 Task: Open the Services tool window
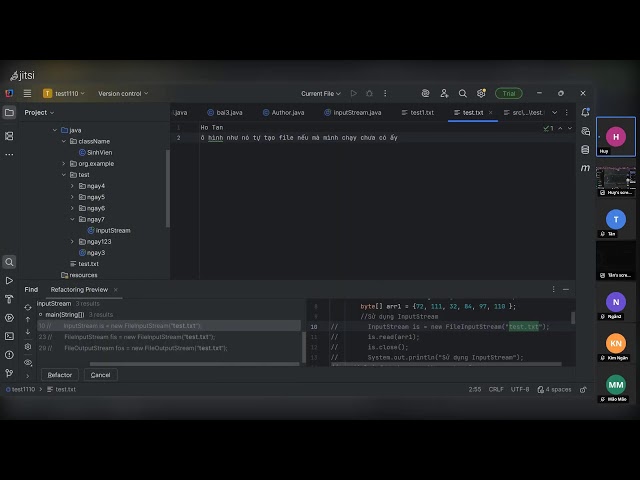[9, 318]
